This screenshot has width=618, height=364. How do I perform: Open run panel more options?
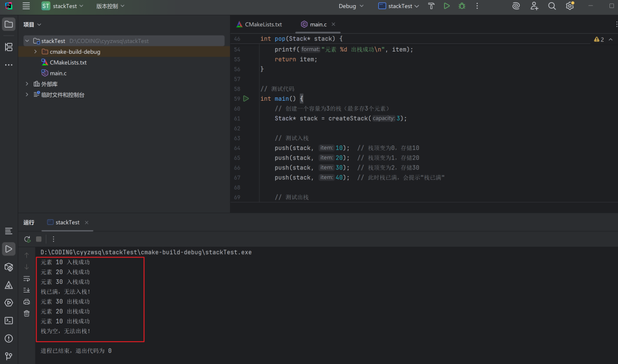tap(53, 239)
